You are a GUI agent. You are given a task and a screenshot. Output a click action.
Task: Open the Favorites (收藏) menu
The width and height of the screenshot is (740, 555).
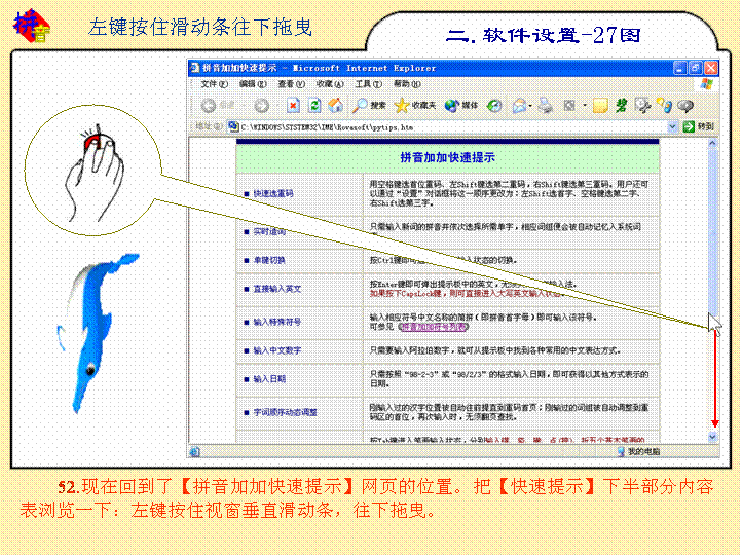[330, 84]
